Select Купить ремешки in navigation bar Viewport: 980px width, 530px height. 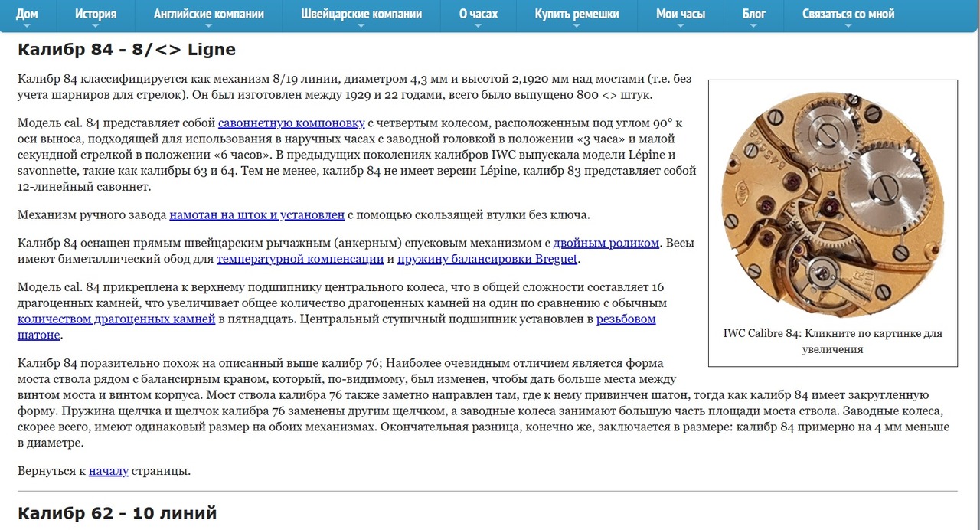(x=577, y=14)
